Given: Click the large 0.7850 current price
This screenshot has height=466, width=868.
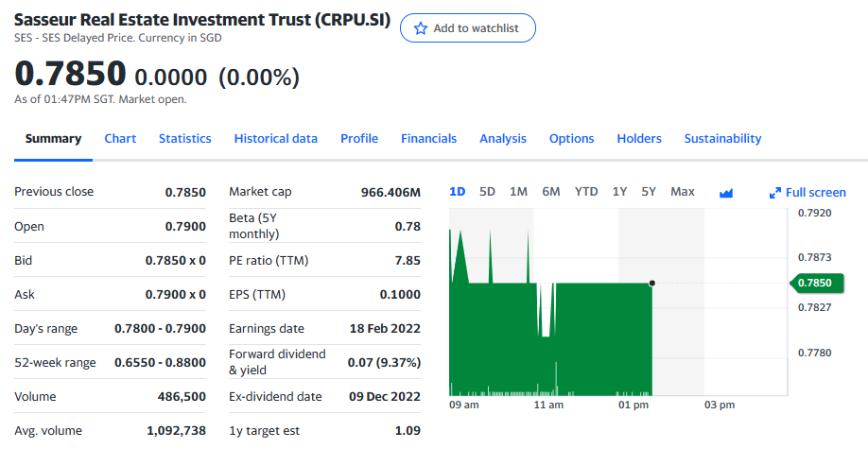Looking at the screenshot, I should pos(70,73).
